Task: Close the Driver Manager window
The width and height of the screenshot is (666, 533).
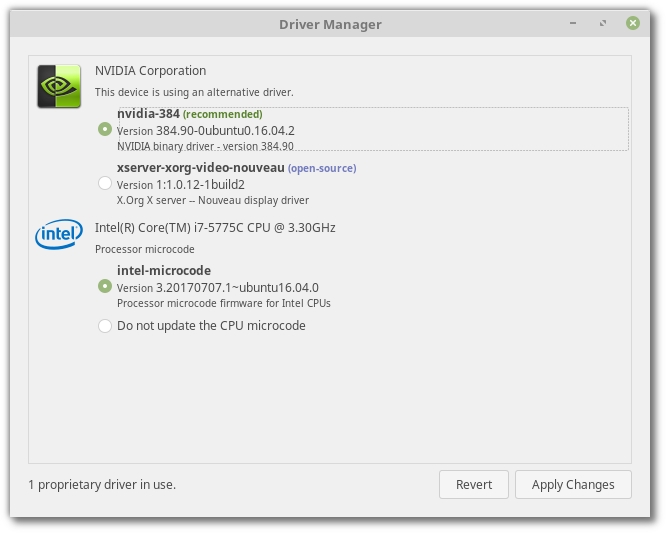Action: (x=632, y=23)
